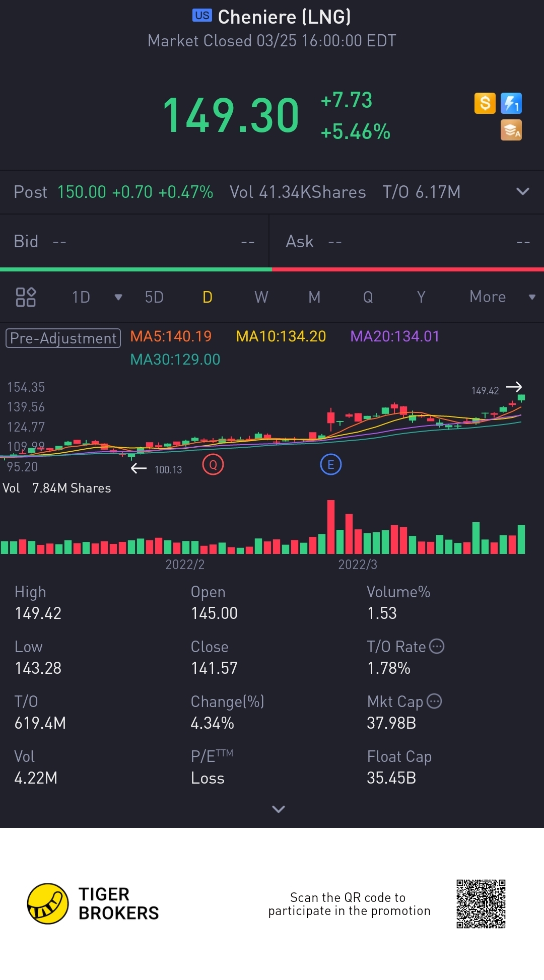Image resolution: width=544 pixels, height=980 pixels.
Task: Tap the Open value 145.00
Action: click(x=214, y=613)
